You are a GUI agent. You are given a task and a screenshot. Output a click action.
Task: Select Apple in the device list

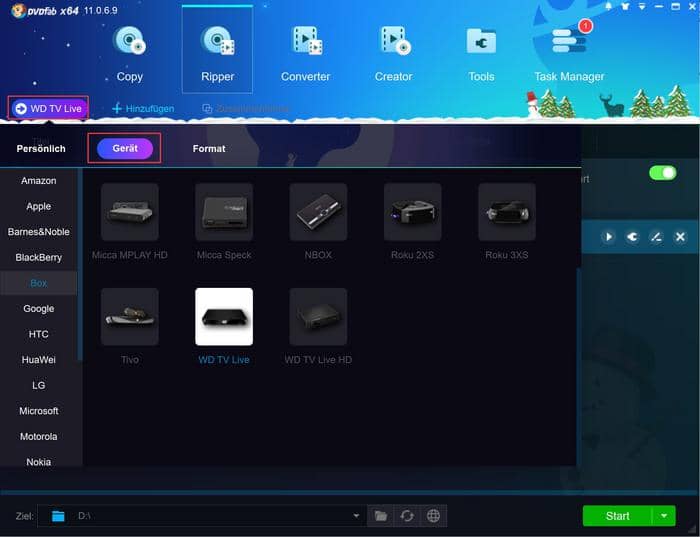tap(39, 206)
